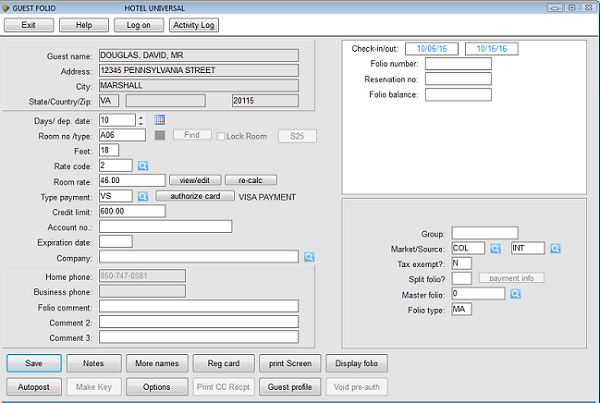Click the Address field
Screen dimensions: 600x403
[x=199, y=70]
